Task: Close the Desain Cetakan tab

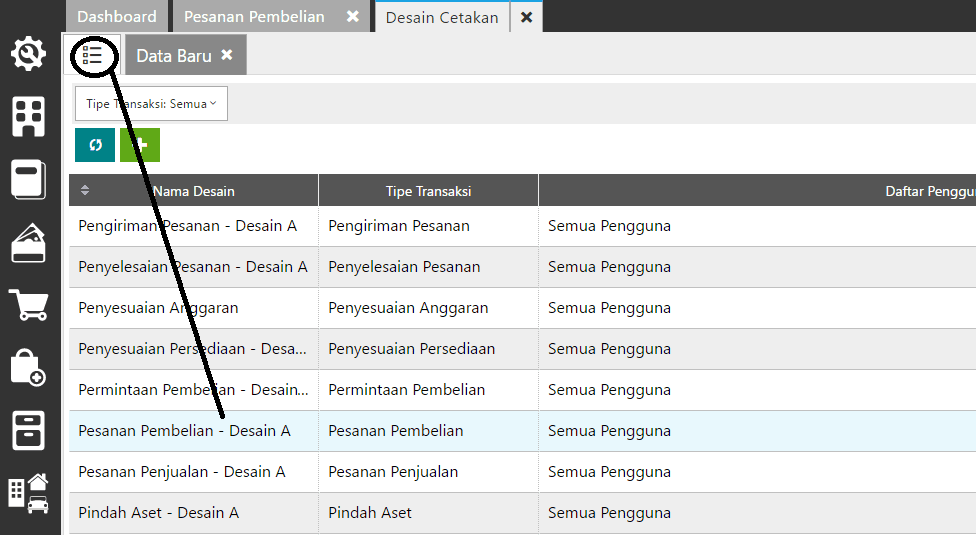Action: point(527,17)
